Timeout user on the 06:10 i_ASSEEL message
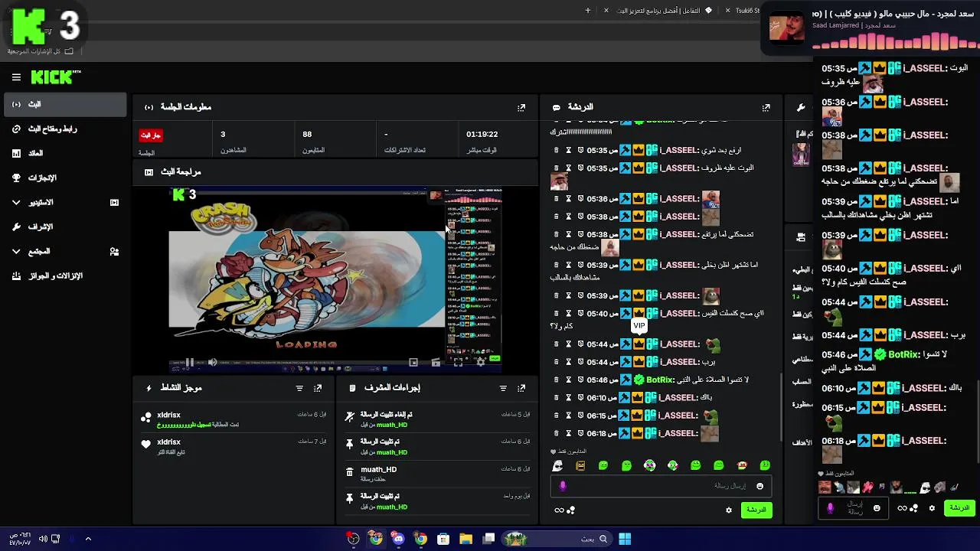 pyautogui.click(x=569, y=398)
